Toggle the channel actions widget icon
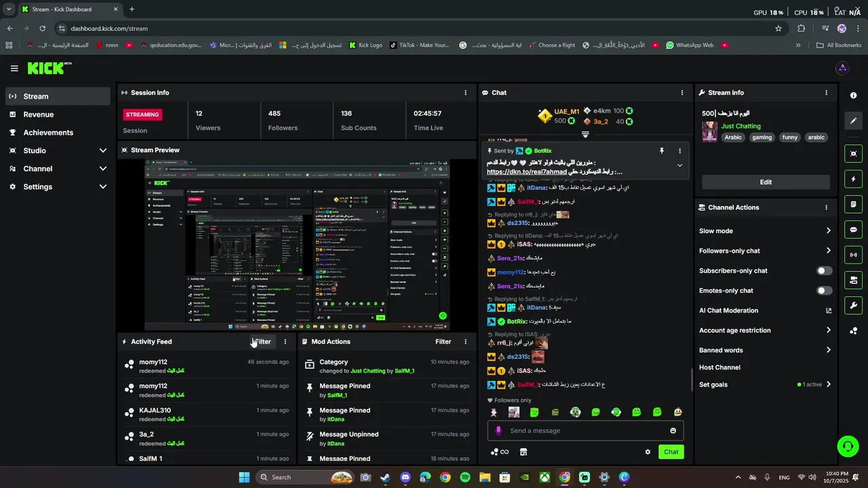 [x=854, y=280]
